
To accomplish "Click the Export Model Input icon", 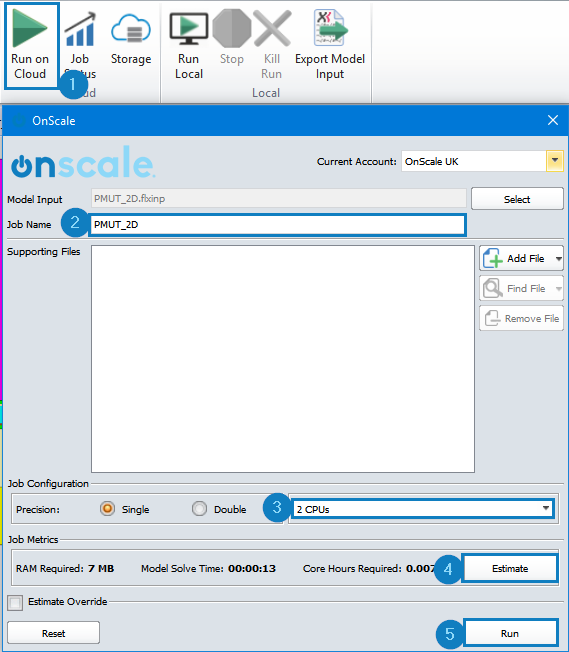I will coord(330,27).
